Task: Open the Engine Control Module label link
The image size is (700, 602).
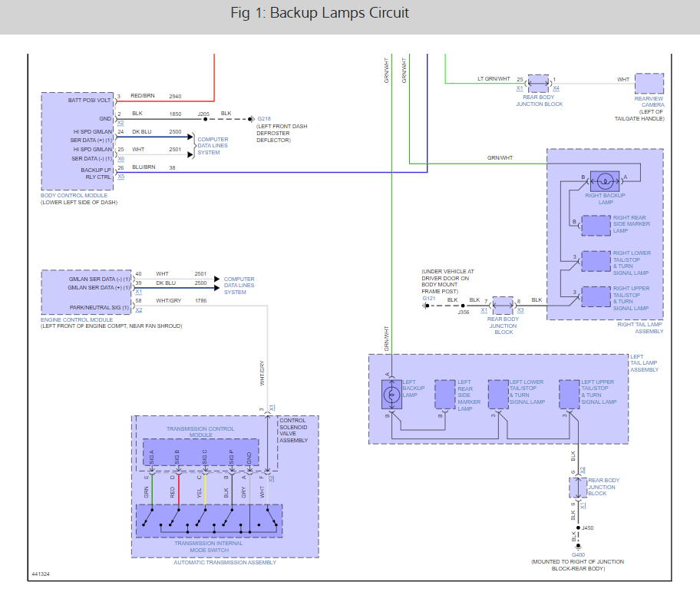Action: coord(77,319)
